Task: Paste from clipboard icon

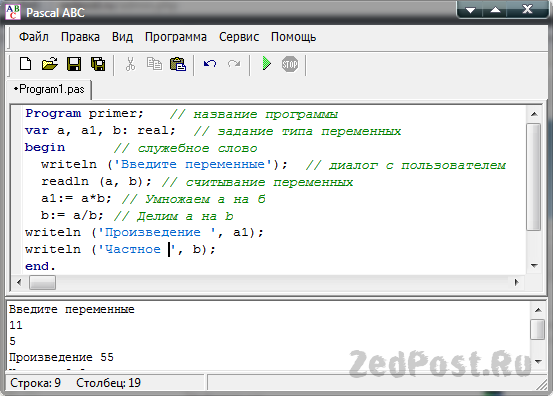Action: pos(178,64)
